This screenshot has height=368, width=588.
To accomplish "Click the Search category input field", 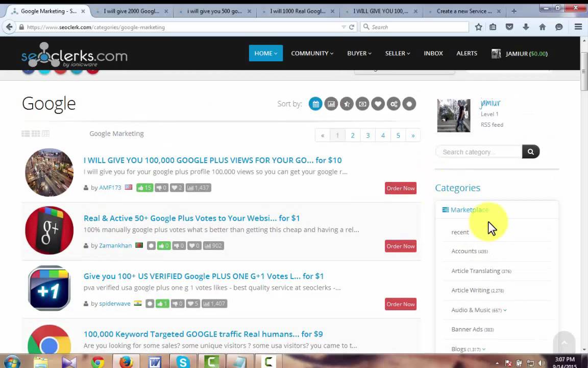I will click(479, 152).
